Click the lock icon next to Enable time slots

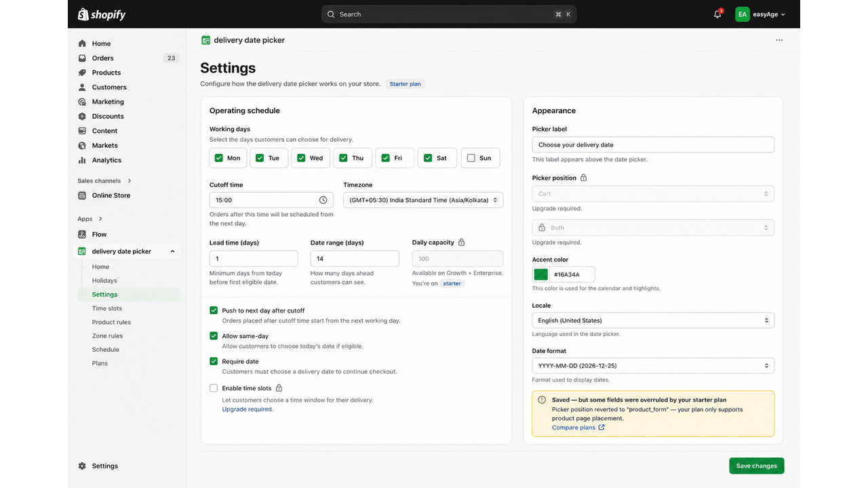click(x=279, y=388)
